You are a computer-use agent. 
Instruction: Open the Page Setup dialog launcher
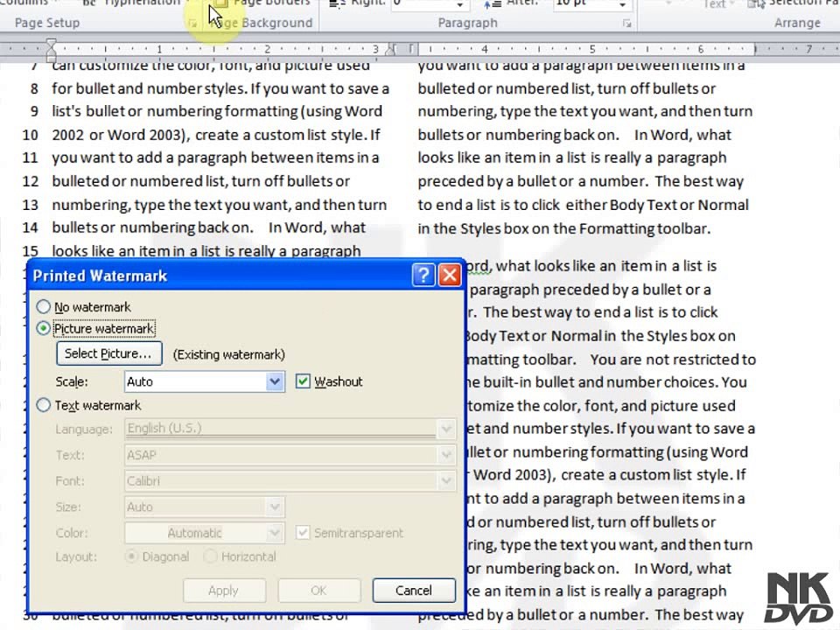click(192, 24)
